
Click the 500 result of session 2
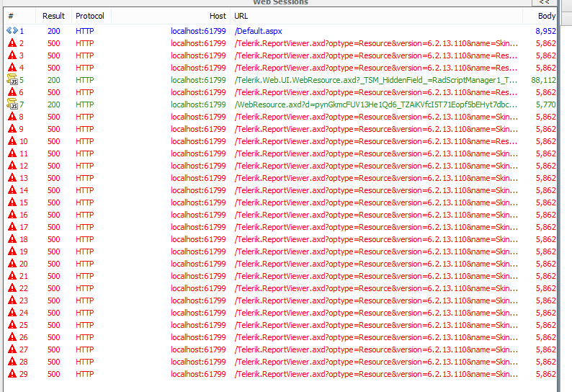coord(53,43)
